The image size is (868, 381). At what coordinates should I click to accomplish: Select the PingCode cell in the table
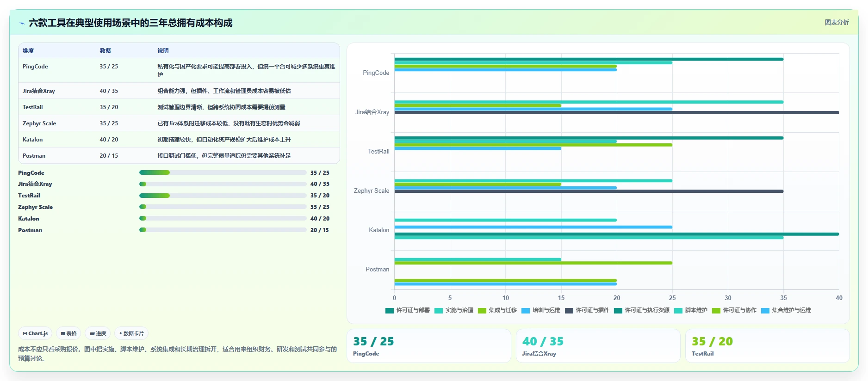click(35, 67)
